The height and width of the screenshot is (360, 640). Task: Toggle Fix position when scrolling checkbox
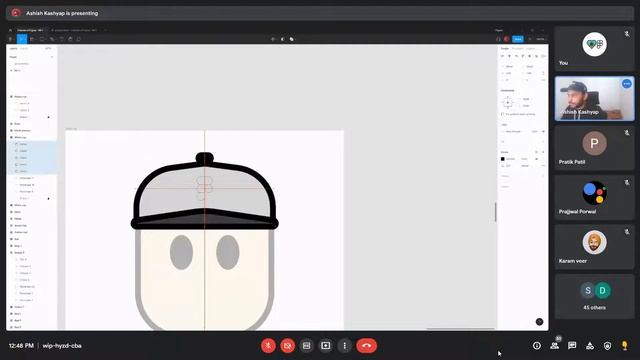502,114
